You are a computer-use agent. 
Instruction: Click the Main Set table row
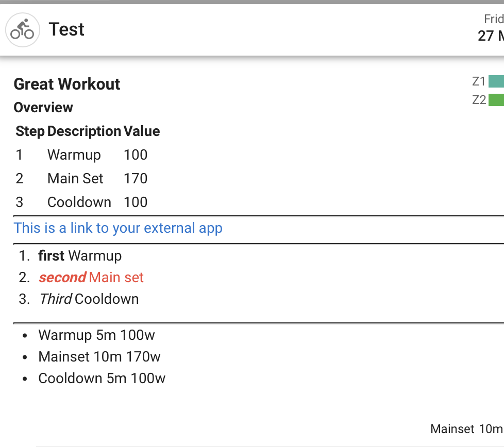click(x=75, y=179)
